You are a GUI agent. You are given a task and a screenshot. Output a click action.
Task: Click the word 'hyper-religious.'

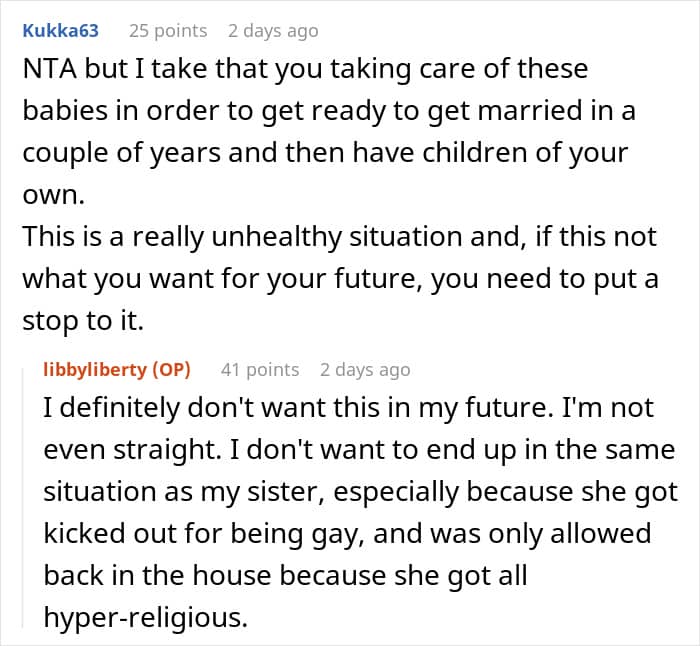[146, 618]
